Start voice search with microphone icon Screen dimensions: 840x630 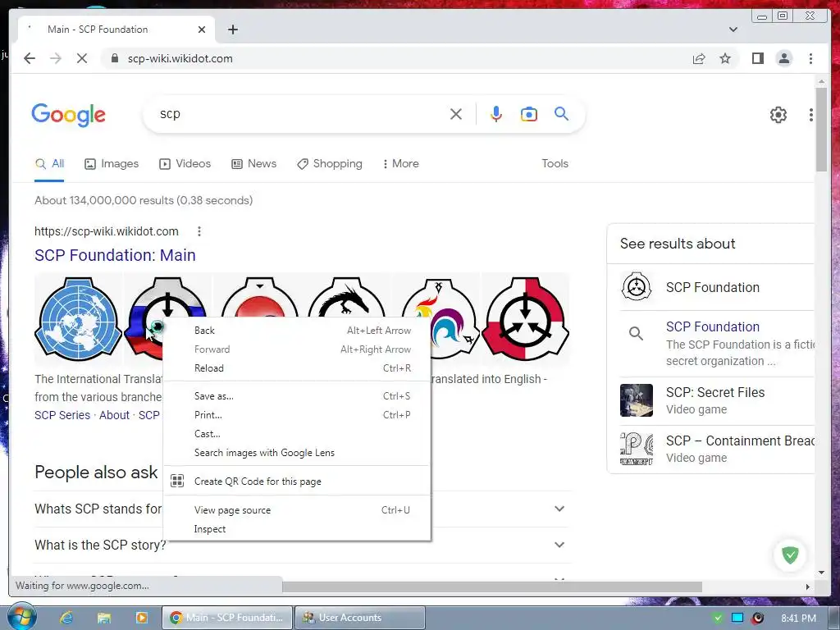click(x=496, y=114)
